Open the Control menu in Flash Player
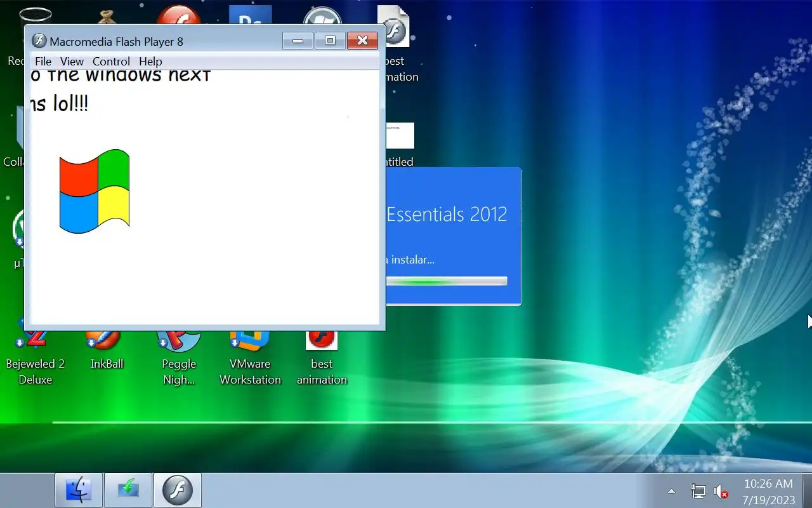812x508 pixels. [x=111, y=62]
